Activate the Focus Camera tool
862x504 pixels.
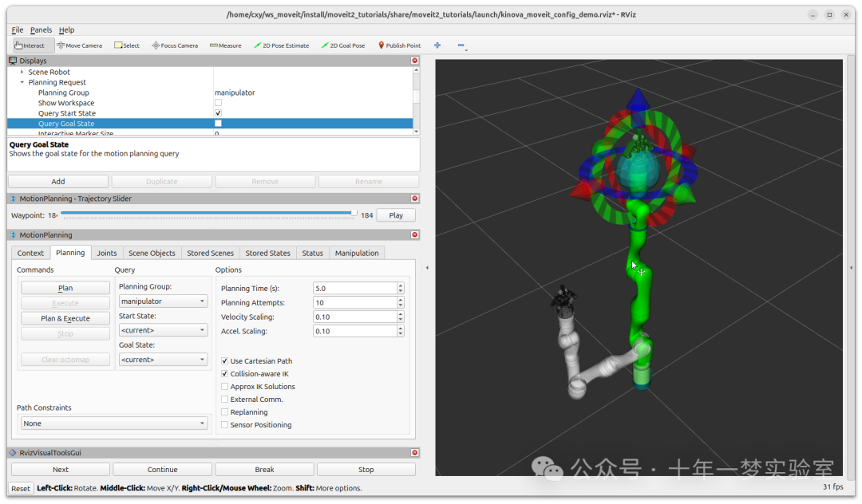click(175, 45)
